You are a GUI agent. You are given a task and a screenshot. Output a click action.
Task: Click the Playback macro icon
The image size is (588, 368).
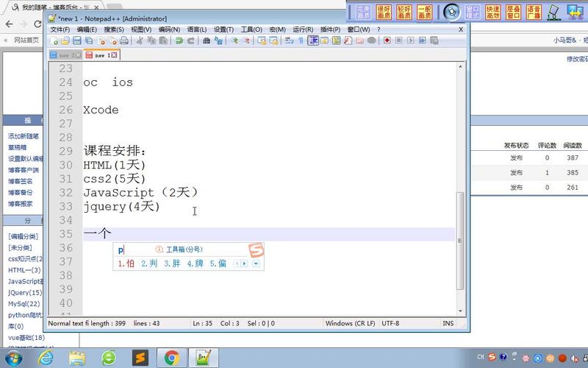[x=411, y=40]
